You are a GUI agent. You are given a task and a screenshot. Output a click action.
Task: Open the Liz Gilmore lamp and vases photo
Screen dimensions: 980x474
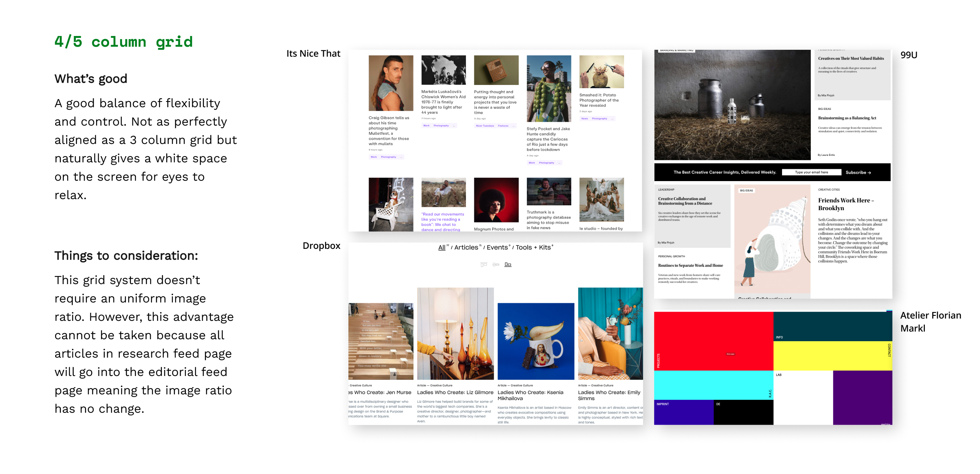point(456,333)
